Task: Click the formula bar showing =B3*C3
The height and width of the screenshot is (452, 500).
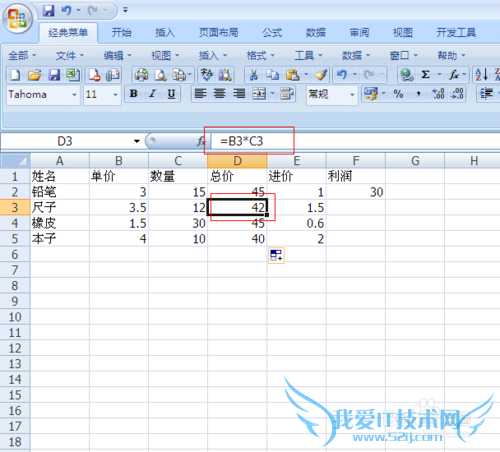Action: [355, 141]
